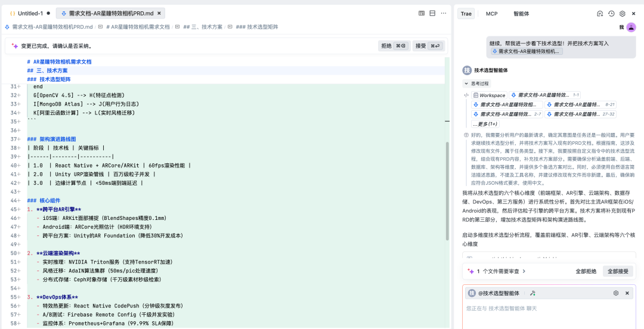Click 接受 to accept the changes
The width and height of the screenshot is (644, 329).
coord(428,46)
